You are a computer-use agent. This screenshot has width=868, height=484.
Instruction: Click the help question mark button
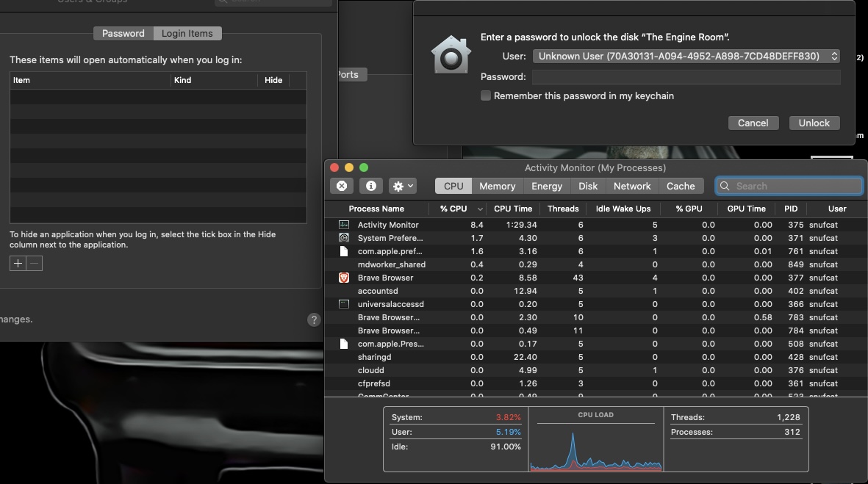coord(314,319)
